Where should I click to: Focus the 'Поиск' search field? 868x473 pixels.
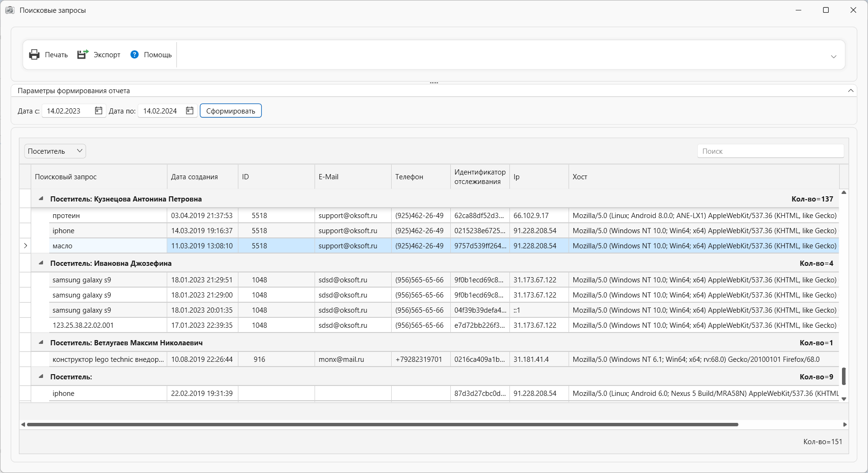click(771, 151)
